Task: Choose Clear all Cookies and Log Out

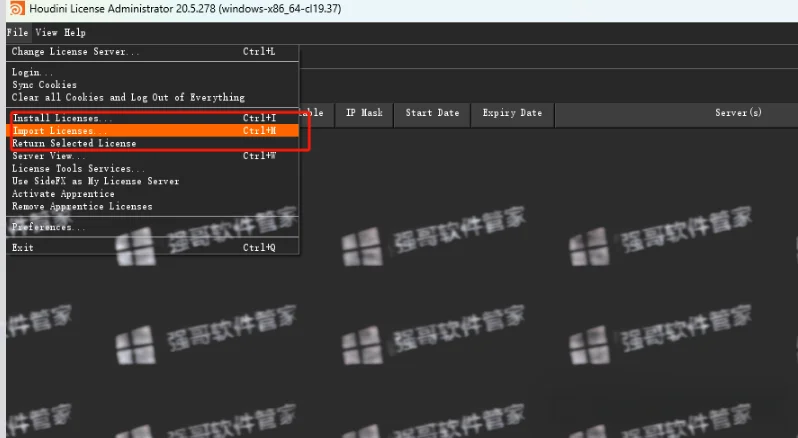Action: tap(152, 97)
